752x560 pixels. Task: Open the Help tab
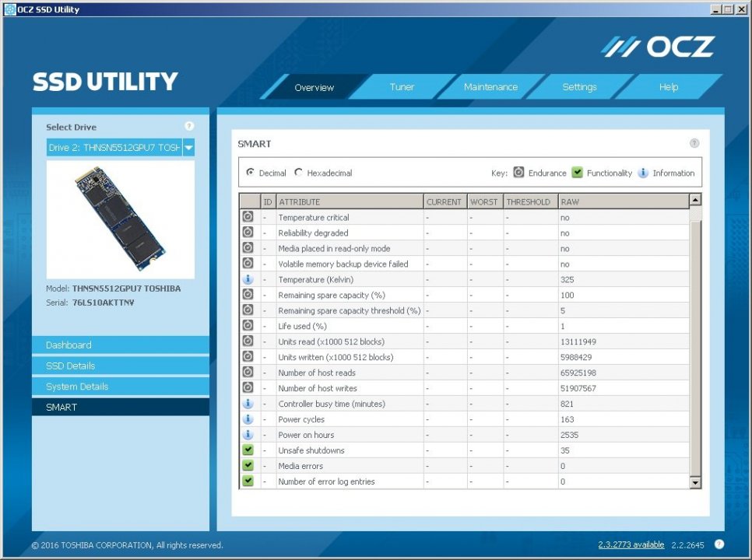pos(669,86)
